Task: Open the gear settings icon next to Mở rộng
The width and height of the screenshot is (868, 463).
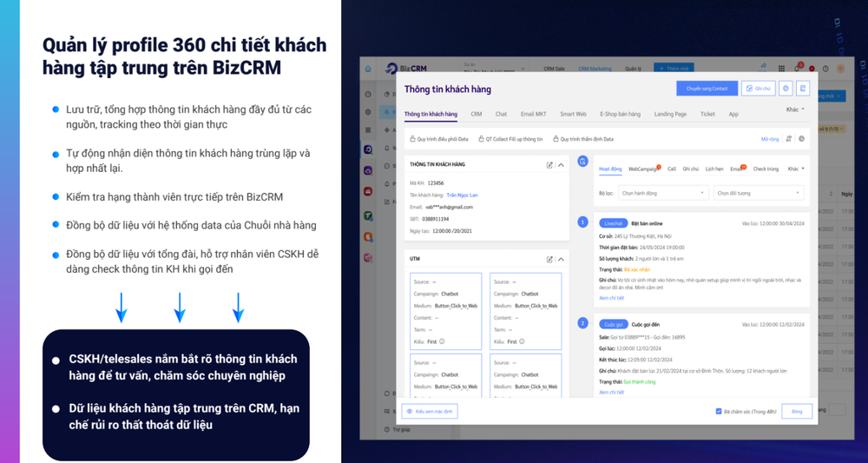Action: point(801,139)
